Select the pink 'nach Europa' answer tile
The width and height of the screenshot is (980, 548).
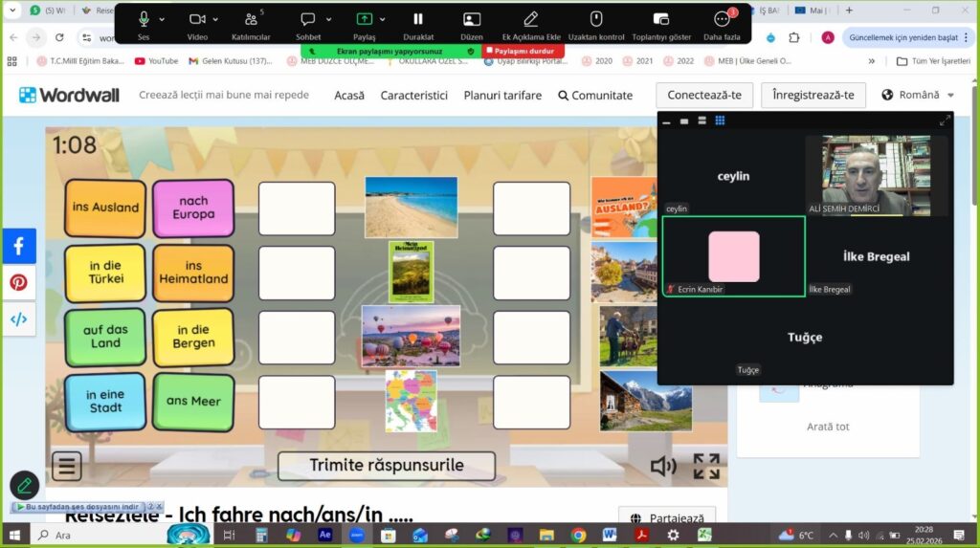coord(193,208)
